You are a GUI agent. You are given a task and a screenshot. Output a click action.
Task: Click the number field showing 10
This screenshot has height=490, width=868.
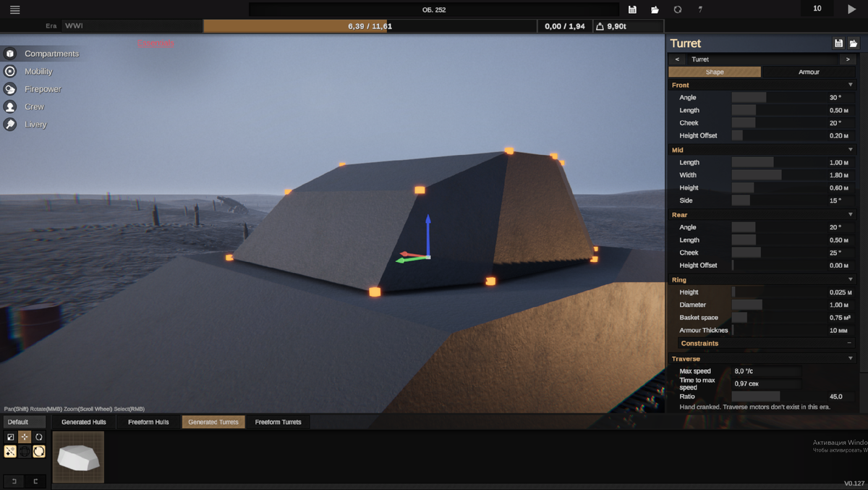coord(817,9)
